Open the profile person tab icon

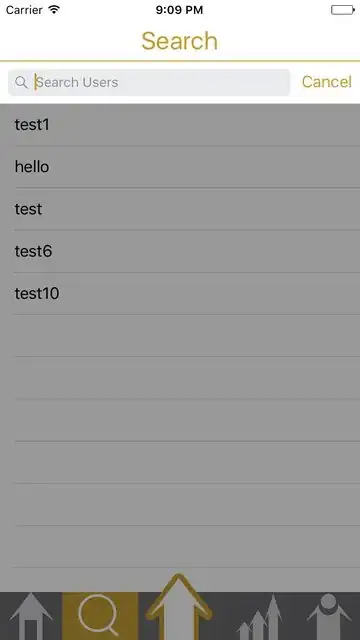329,616
